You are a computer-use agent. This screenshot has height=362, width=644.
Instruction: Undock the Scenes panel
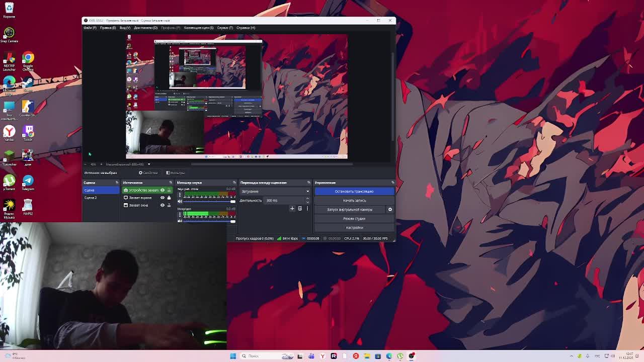pyautogui.click(x=117, y=183)
